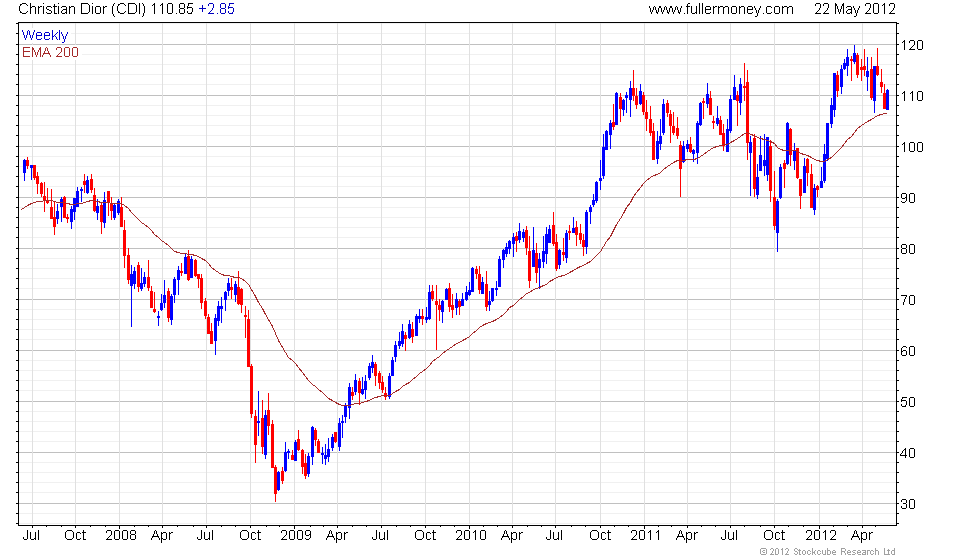Click the 80 price axis label
Viewport: 980px width, 560px height.
click(908, 249)
